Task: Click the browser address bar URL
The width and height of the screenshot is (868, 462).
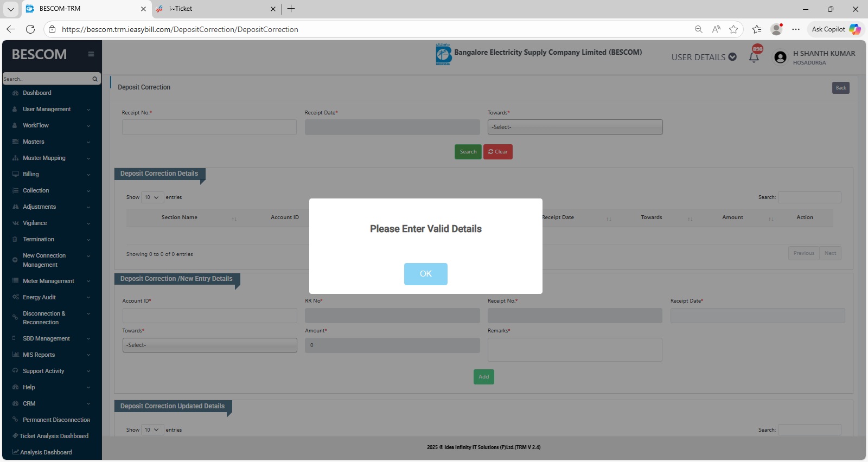Action: pyautogui.click(x=180, y=29)
